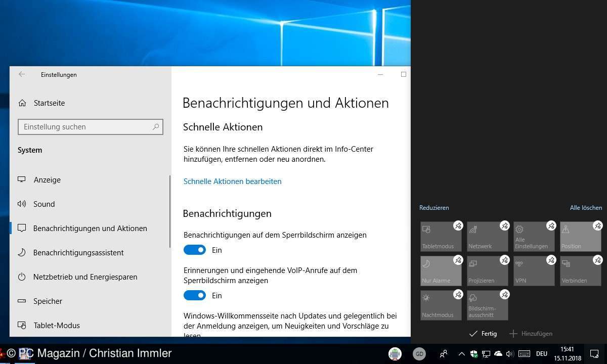
Task: Open the volume speaker tray icon
Action: click(x=510, y=354)
